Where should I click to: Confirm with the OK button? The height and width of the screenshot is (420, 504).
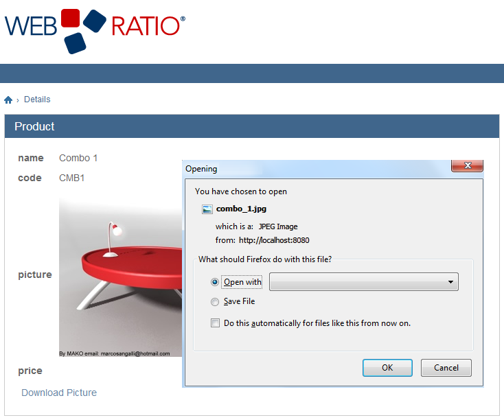(x=387, y=368)
